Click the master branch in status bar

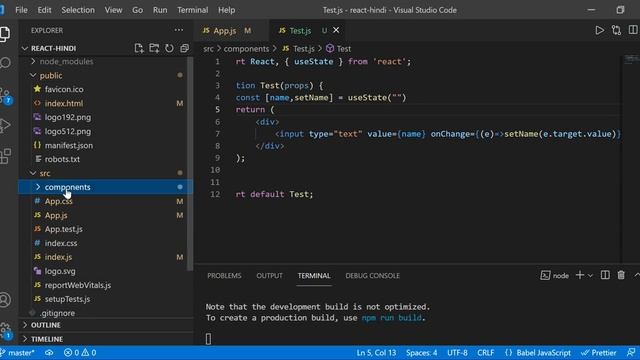18,353
